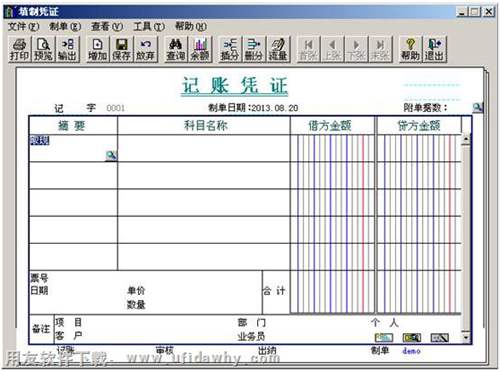Click the lookup magnifier beside 附单据数
500x371 pixels.
tap(478, 107)
